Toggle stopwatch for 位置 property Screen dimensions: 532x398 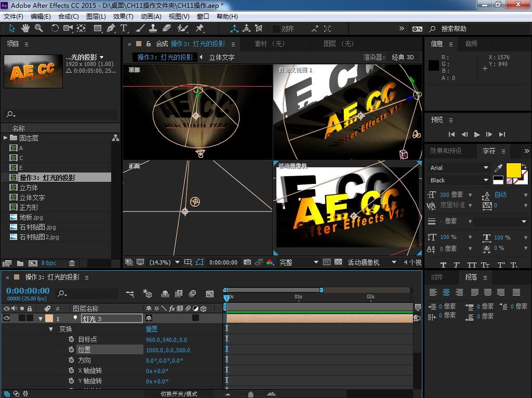pos(71,350)
